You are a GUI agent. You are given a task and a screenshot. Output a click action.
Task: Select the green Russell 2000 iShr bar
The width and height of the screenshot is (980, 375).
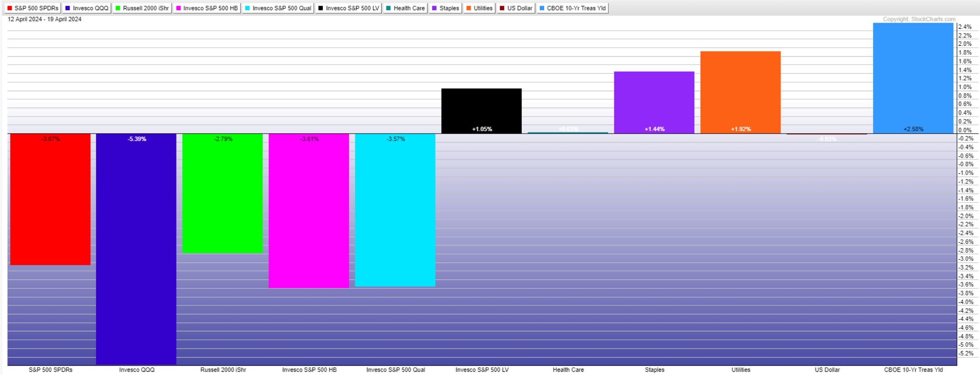pos(222,194)
